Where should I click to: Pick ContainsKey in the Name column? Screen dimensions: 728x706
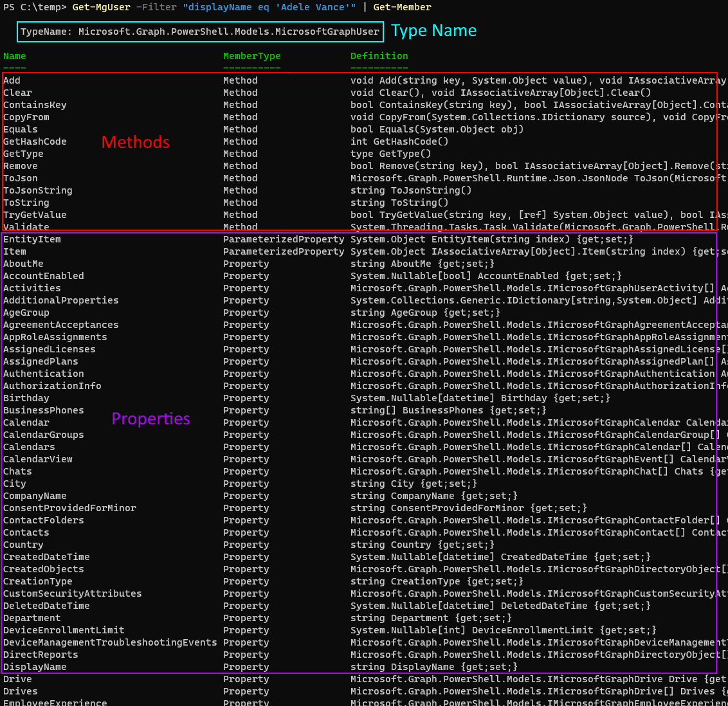click(35, 105)
